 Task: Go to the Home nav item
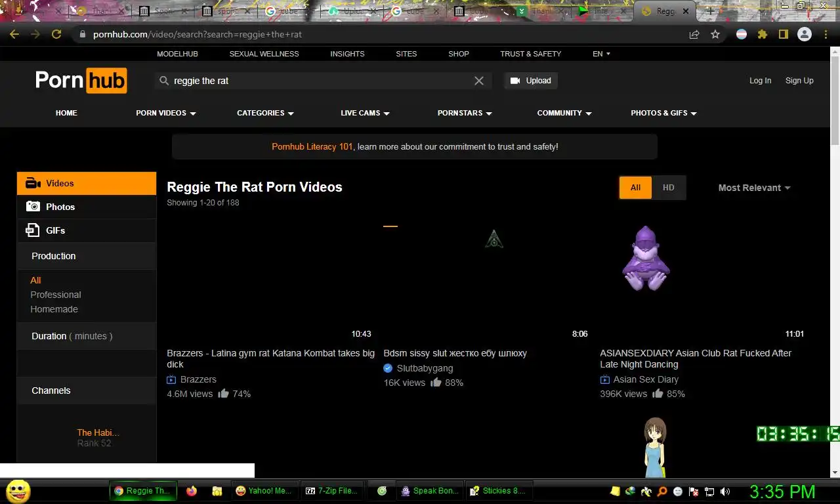(x=66, y=113)
